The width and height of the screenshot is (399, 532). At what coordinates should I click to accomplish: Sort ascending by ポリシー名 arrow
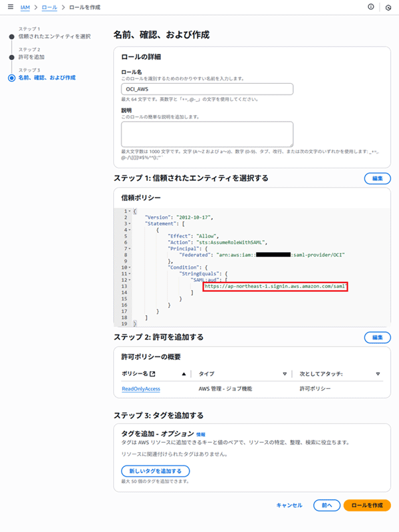(184, 374)
